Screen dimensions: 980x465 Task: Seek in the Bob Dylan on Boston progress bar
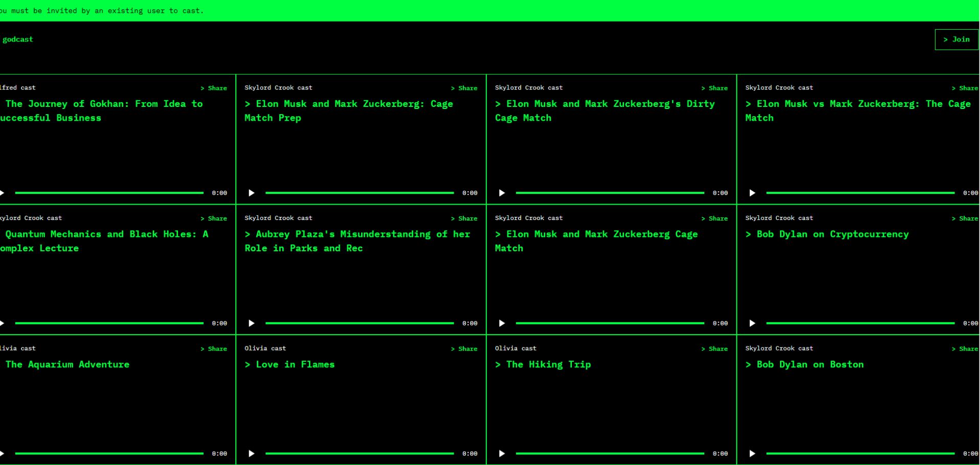click(860, 454)
